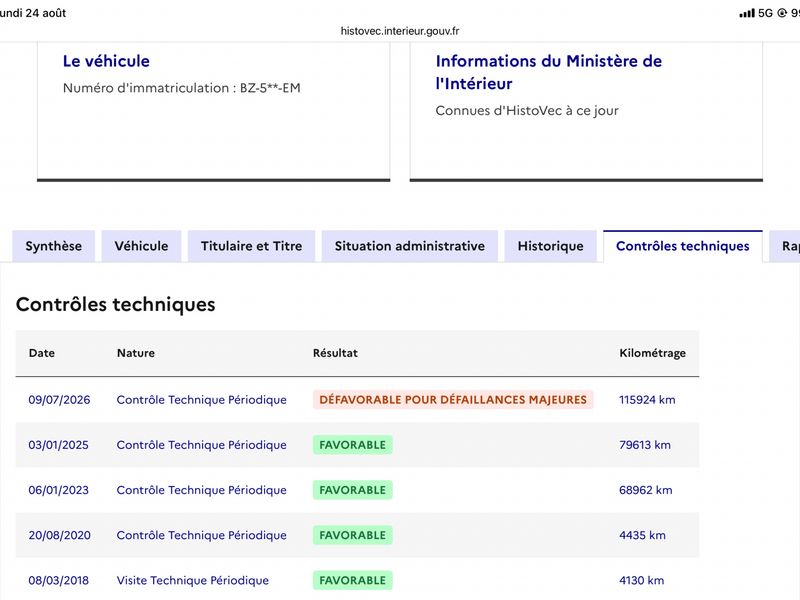Viewport: 800px width, 600px height.
Task: Click the 'Le véhicule' heading
Action: coord(106,61)
